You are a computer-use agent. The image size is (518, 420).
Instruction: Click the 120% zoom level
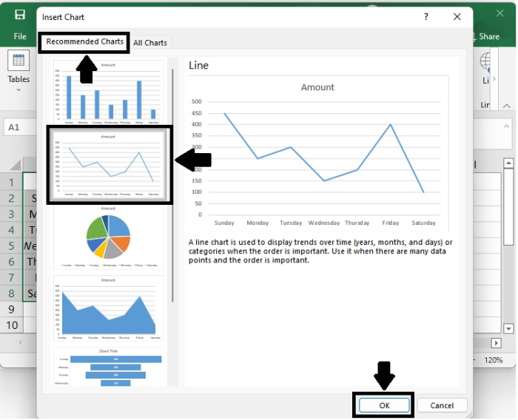[x=494, y=360]
